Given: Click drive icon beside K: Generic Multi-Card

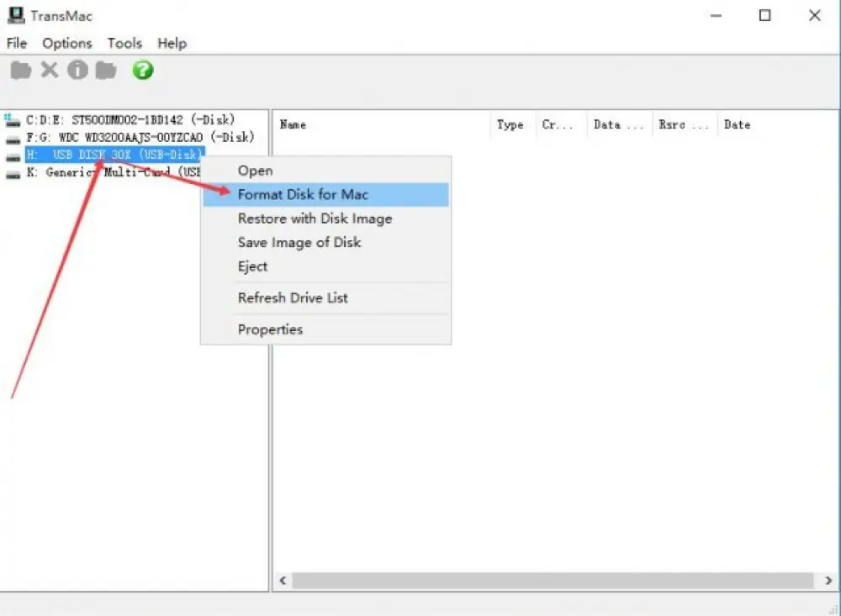Looking at the screenshot, I should tap(13, 175).
